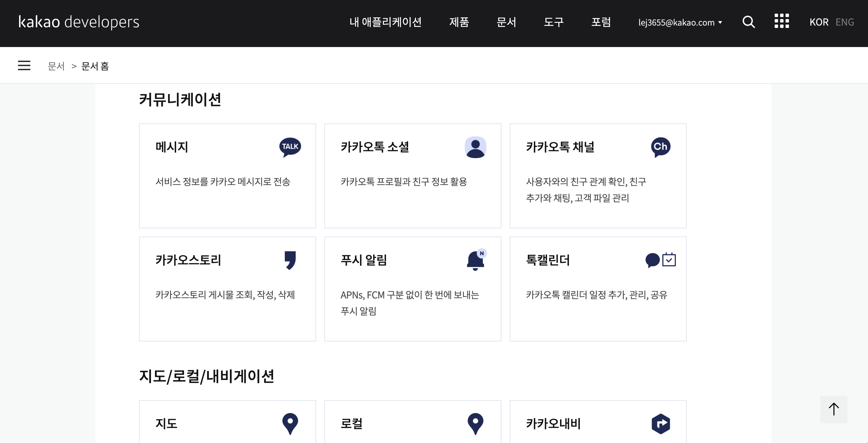Click the push notification bell icon
The height and width of the screenshot is (443, 868).
476,260
